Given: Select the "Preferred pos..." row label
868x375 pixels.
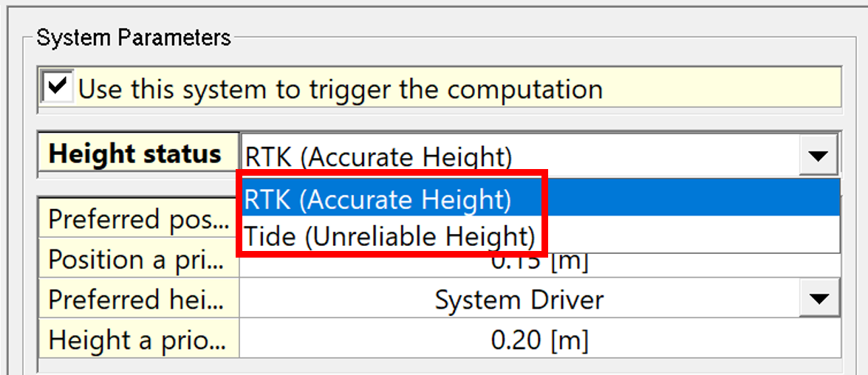Looking at the screenshot, I should (139, 219).
